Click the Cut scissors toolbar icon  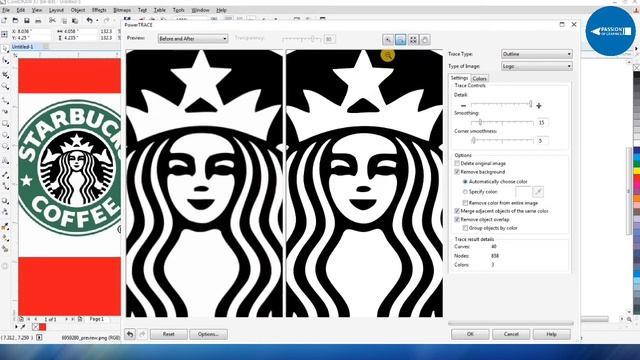(x=52, y=20)
